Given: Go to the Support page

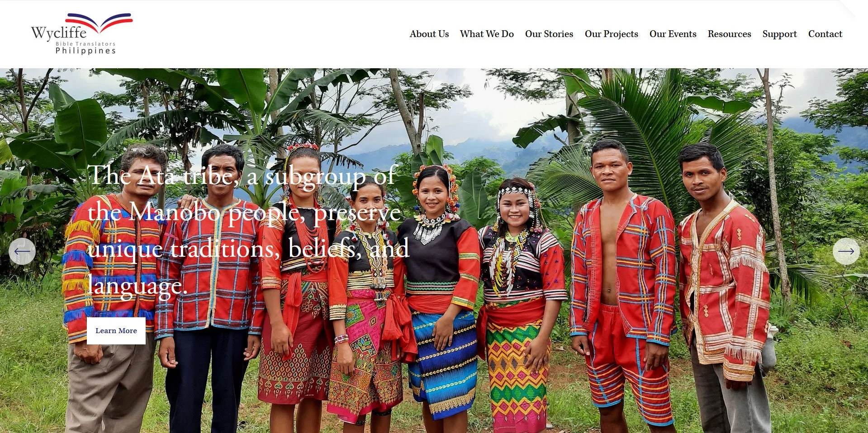Looking at the screenshot, I should pos(779,34).
